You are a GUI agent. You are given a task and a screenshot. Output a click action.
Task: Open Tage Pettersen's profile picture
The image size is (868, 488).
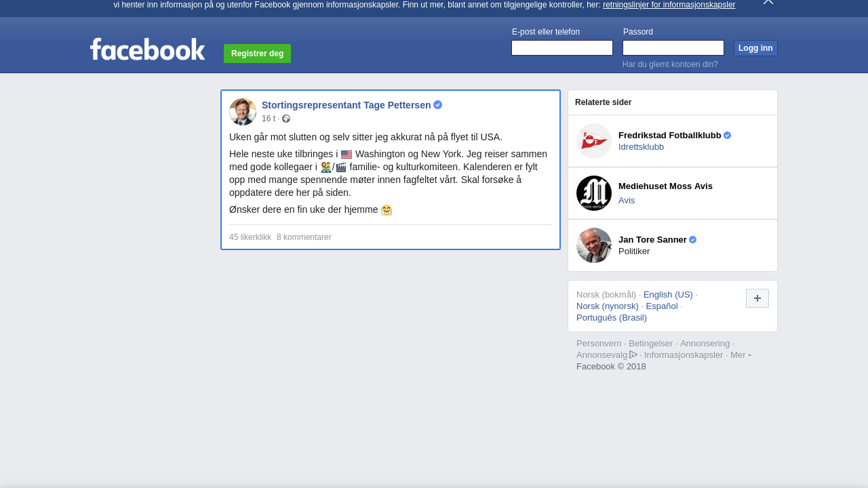coord(243,112)
